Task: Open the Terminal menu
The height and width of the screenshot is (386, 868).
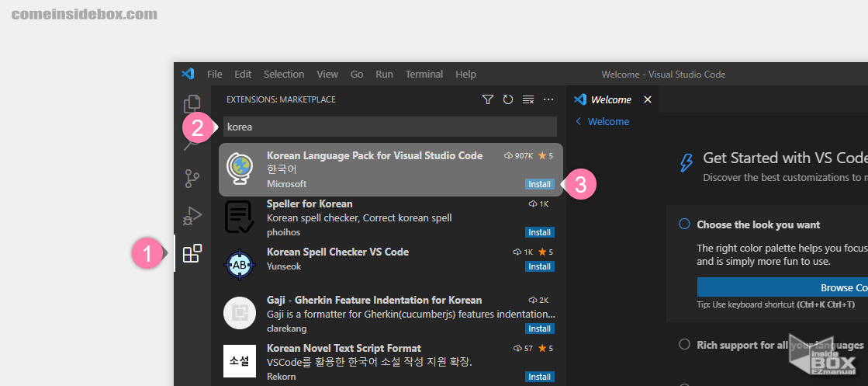Action: 424,75
